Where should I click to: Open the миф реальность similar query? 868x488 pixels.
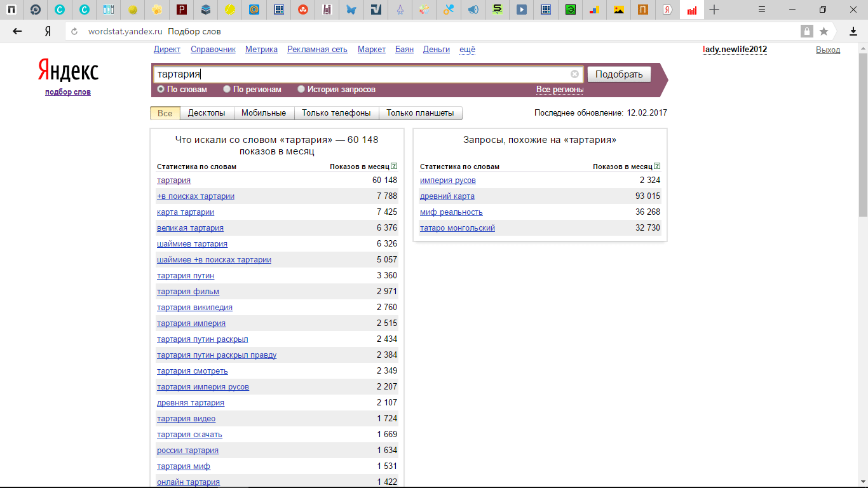[451, 212]
